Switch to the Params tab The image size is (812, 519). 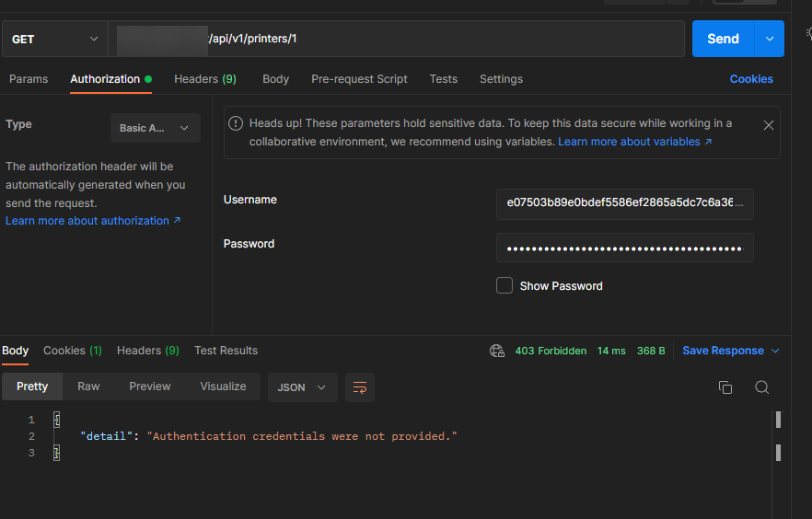(x=29, y=79)
